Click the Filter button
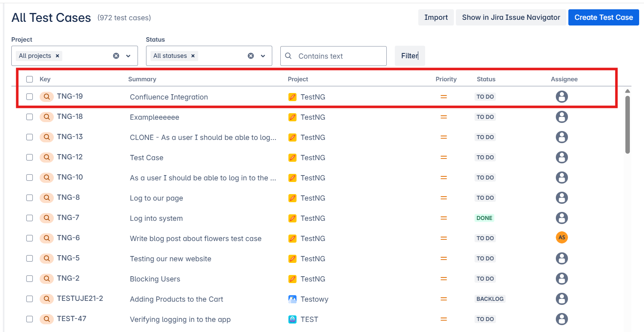 pos(410,56)
